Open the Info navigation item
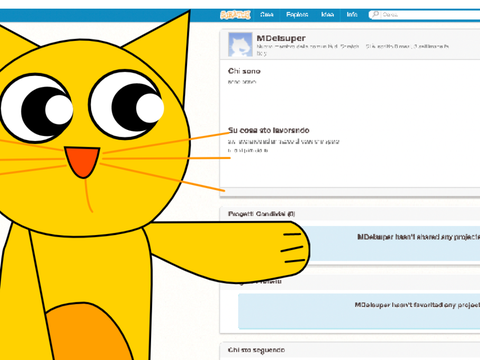The width and height of the screenshot is (480, 360). [x=352, y=15]
